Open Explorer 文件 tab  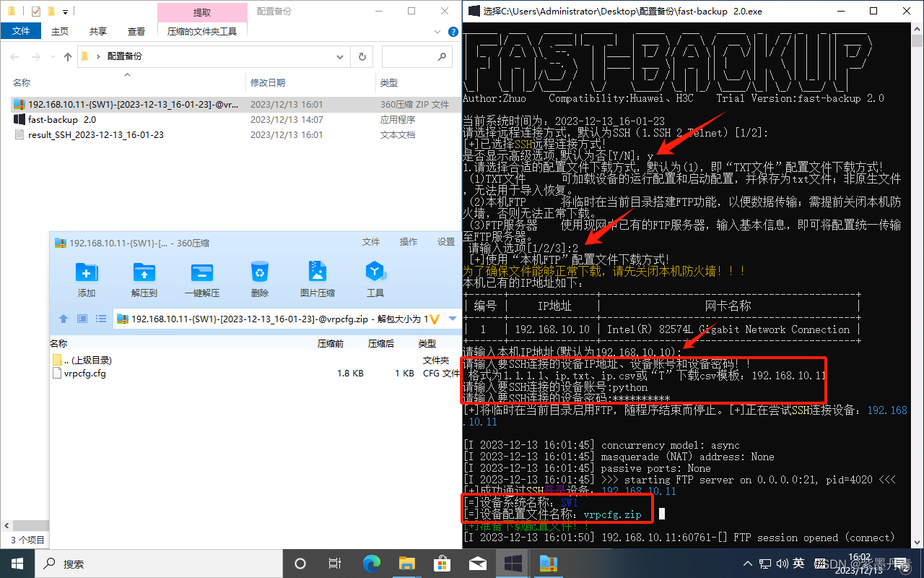(x=21, y=31)
